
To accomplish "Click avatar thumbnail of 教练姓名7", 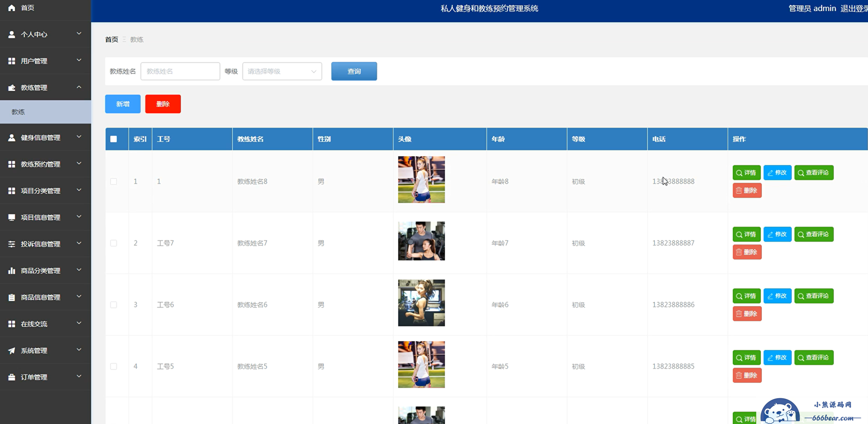I will (421, 241).
